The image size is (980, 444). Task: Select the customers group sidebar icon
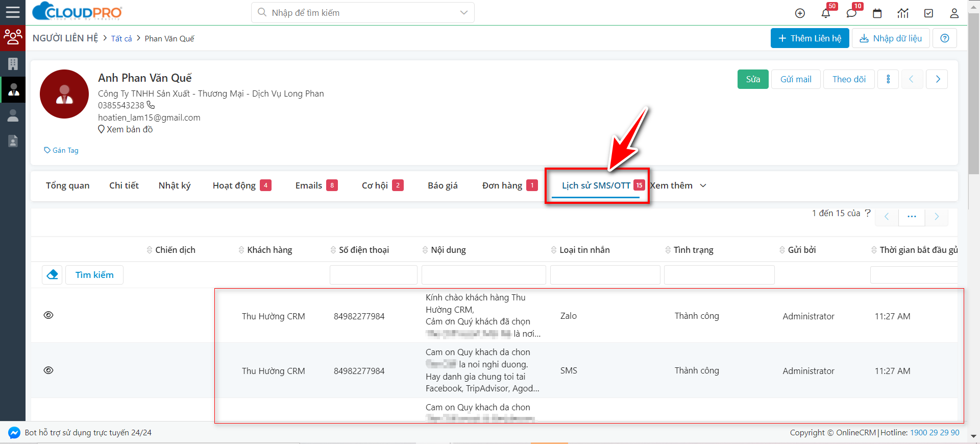coord(13,38)
